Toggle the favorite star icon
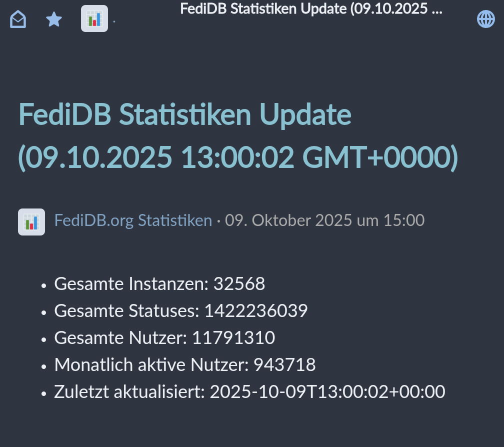Viewport: 504px width, 447px height. click(54, 19)
